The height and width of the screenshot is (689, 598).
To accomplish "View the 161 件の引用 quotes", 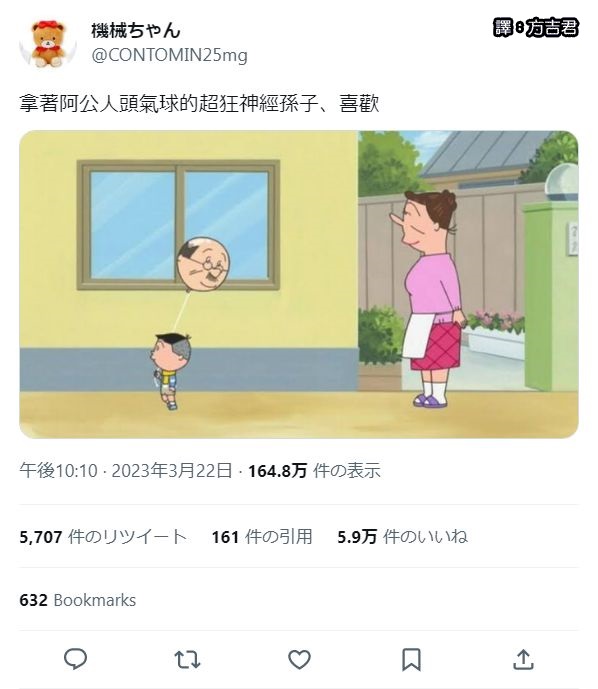I will (262, 537).
